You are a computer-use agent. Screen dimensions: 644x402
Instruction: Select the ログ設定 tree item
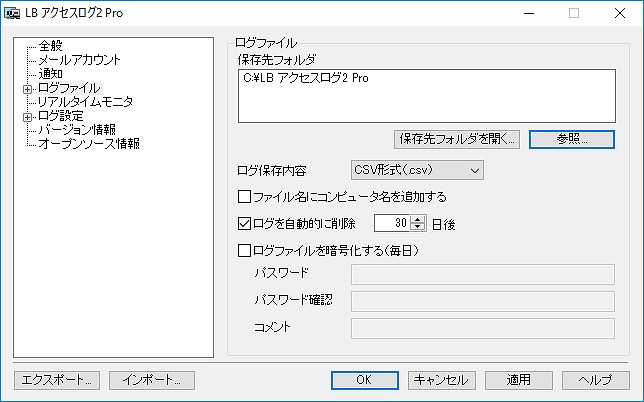[61, 116]
